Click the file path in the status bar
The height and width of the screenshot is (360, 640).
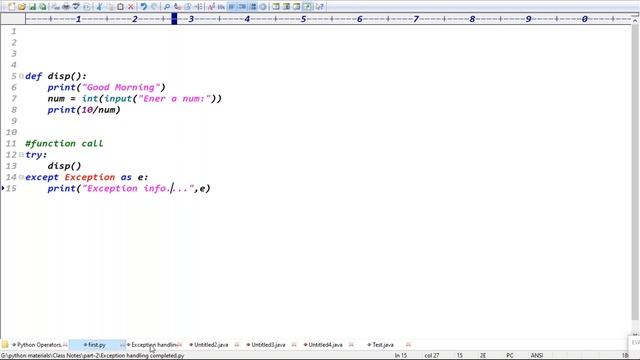[93, 356]
